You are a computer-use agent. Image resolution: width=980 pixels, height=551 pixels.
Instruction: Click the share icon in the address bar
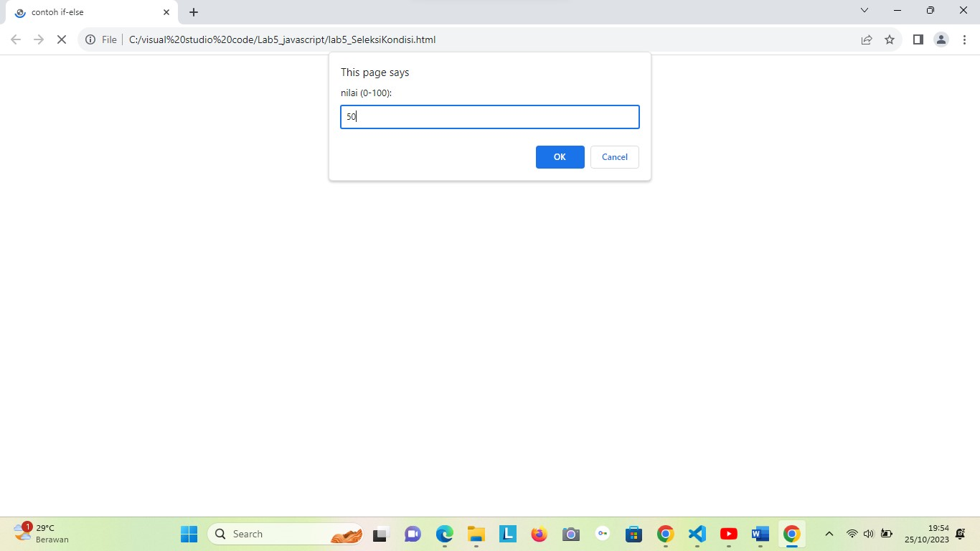[867, 40]
